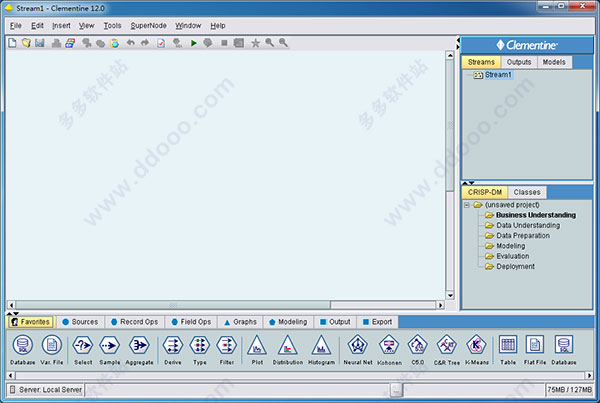Open the Insert menu
Viewport: 600px width, 403px height.
click(x=61, y=26)
